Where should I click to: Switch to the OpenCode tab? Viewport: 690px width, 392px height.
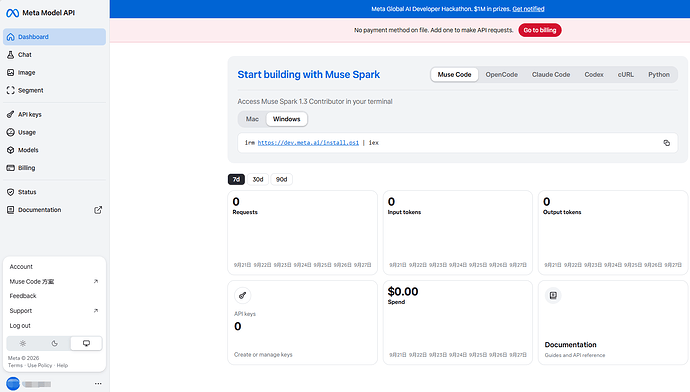coord(501,74)
